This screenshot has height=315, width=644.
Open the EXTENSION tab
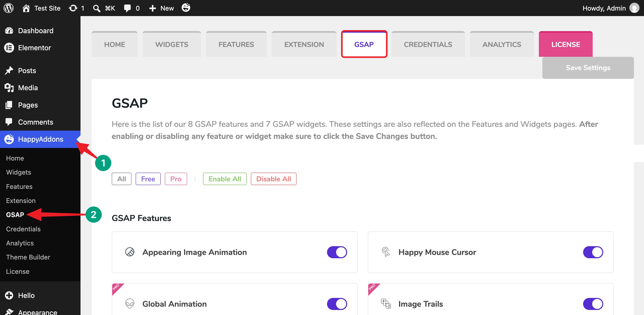click(304, 44)
